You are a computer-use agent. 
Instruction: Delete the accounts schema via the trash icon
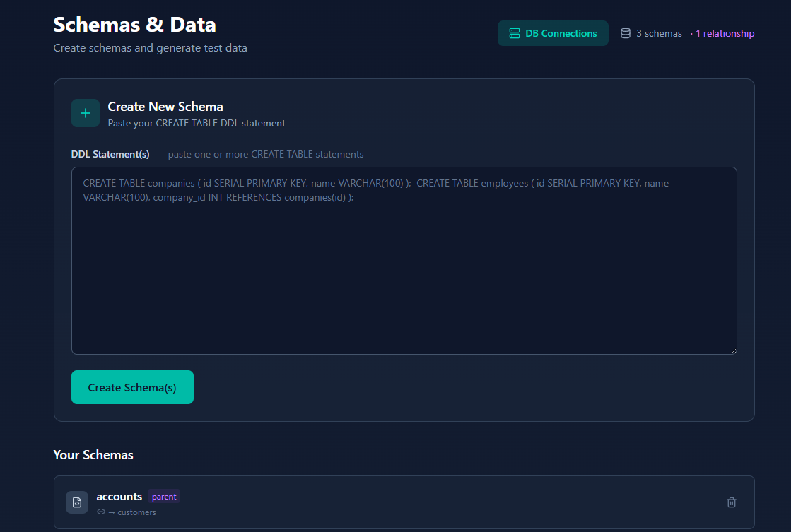[x=732, y=502]
